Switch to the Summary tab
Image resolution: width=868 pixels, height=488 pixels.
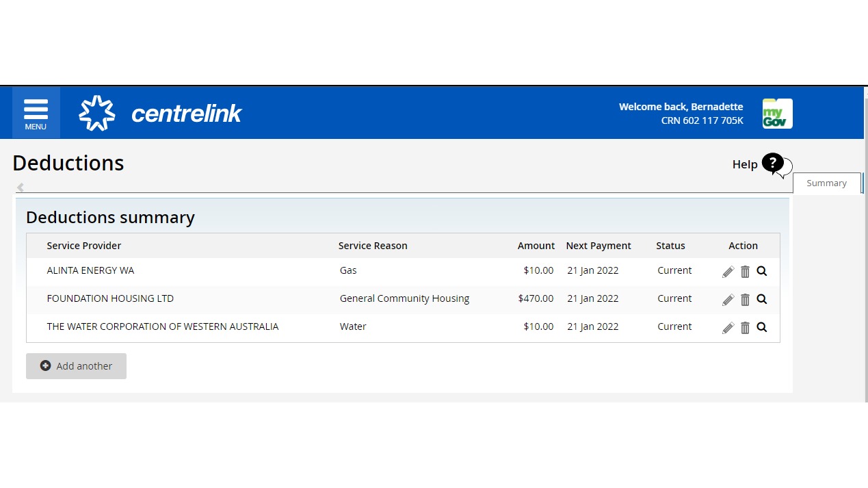[826, 183]
